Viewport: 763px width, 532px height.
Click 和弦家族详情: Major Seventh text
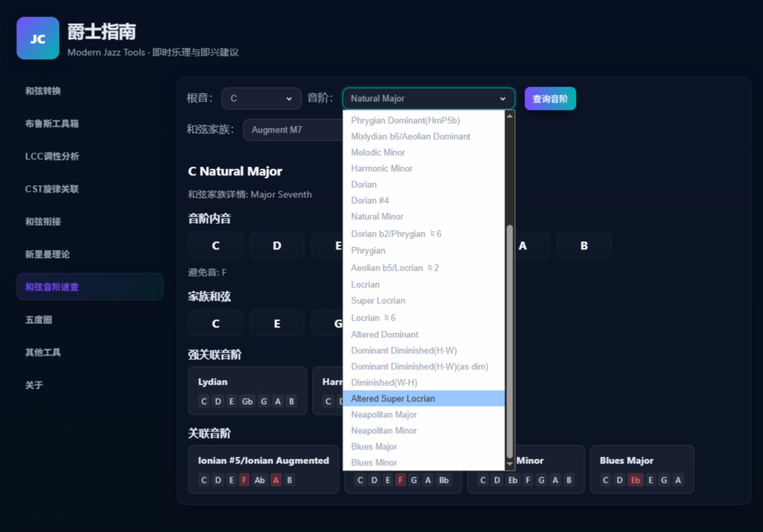pyautogui.click(x=250, y=195)
